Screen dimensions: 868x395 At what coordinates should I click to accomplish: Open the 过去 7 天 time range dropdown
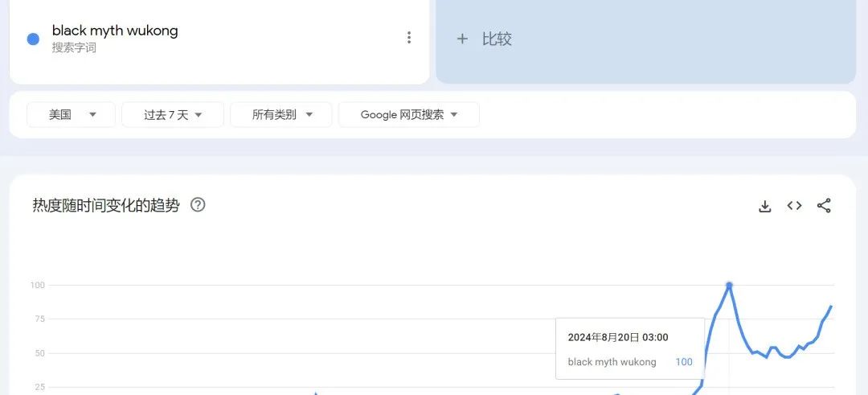[173, 115]
